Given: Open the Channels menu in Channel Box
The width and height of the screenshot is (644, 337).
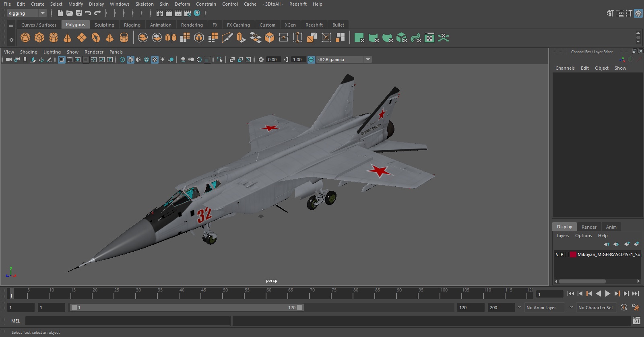Looking at the screenshot, I should coord(565,68).
